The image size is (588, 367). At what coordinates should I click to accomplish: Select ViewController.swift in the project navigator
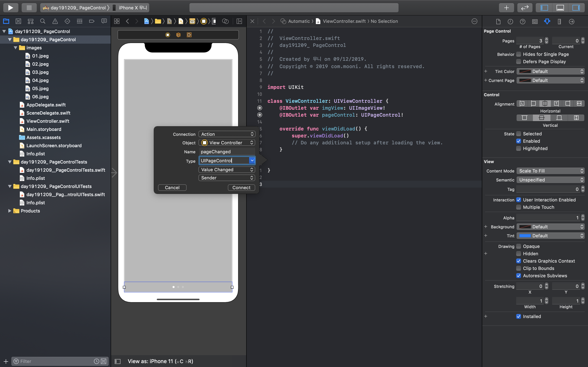[48, 121]
